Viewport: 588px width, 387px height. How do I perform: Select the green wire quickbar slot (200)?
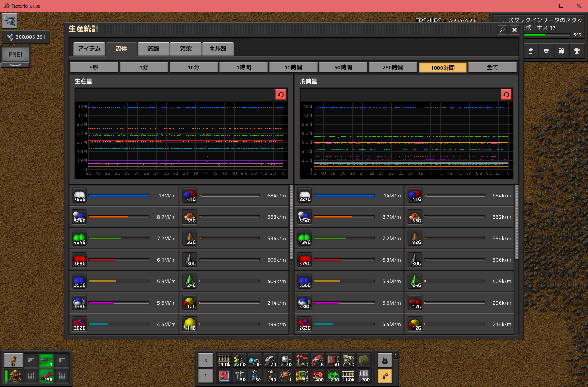(x=333, y=376)
